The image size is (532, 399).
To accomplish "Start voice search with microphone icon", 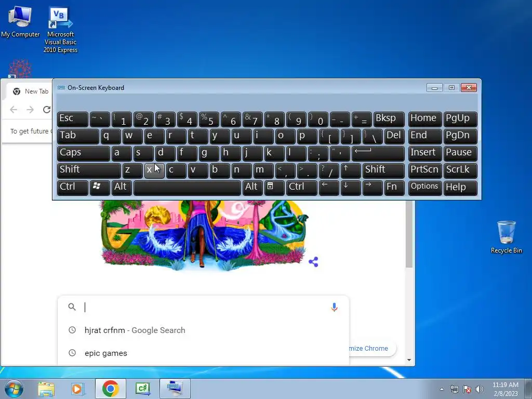I will click(334, 307).
